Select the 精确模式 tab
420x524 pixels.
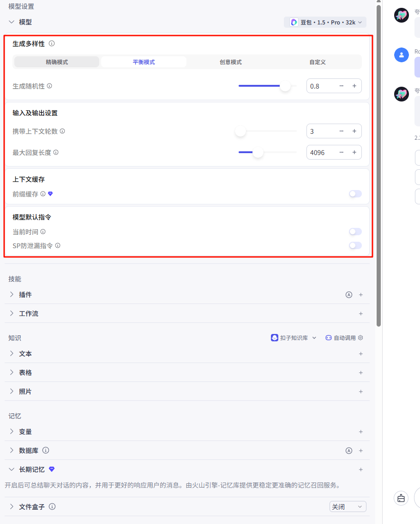coord(56,61)
